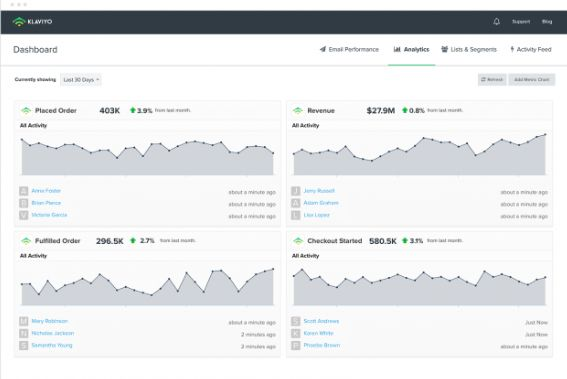567x379 pixels.
Task: Click the avatar beside Samantha Young
Action: (x=24, y=345)
